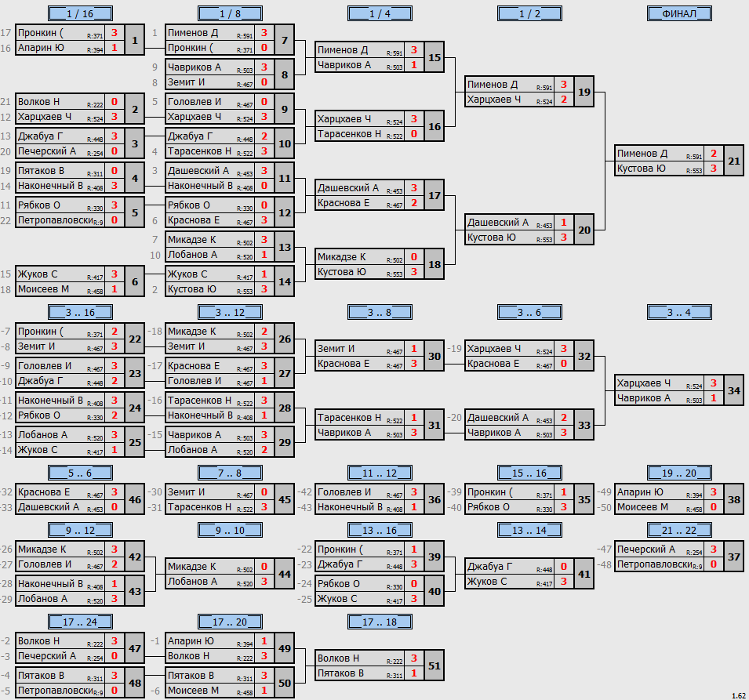Viewport: 749px width, 700px height.
Task: Click the "ФИНАЛ" round header
Action: [x=679, y=13]
